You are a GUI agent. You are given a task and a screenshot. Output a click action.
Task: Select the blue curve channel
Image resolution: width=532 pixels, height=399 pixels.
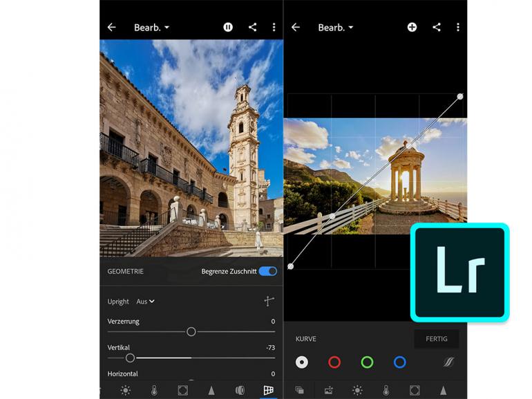click(399, 362)
